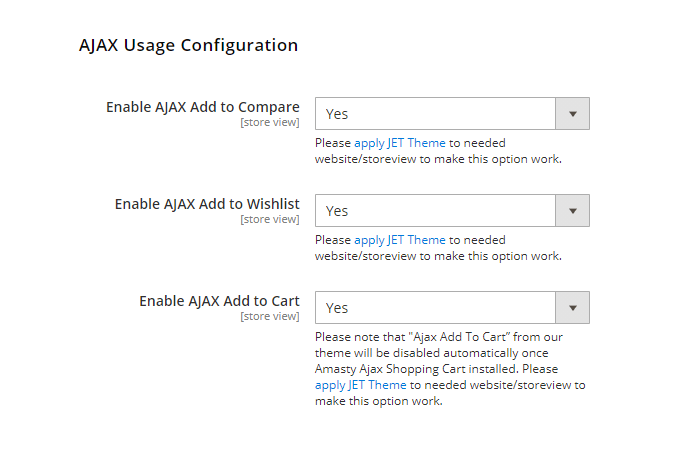The image size is (685, 456).
Task: Click the store view scope under Add to Compare
Action: click(x=269, y=122)
